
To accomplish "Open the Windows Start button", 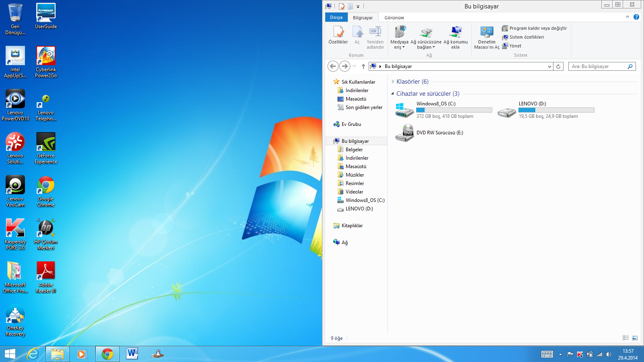I will [10, 354].
